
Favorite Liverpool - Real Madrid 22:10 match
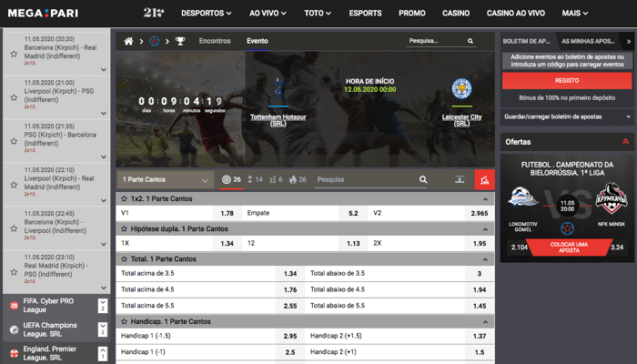click(14, 185)
